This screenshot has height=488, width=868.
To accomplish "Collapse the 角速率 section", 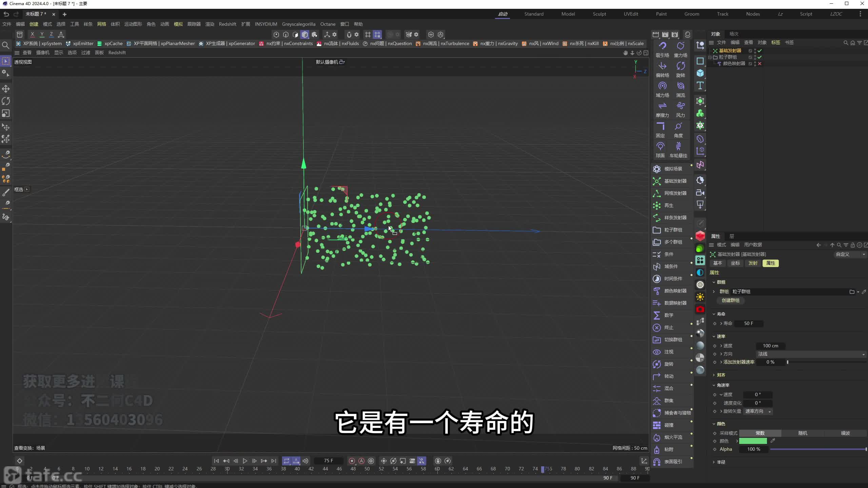I will pos(714,385).
